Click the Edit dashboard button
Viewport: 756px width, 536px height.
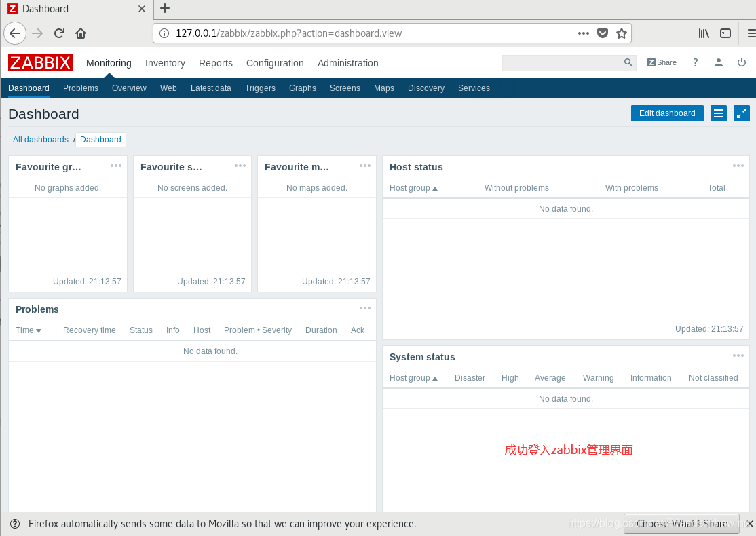pyautogui.click(x=667, y=113)
